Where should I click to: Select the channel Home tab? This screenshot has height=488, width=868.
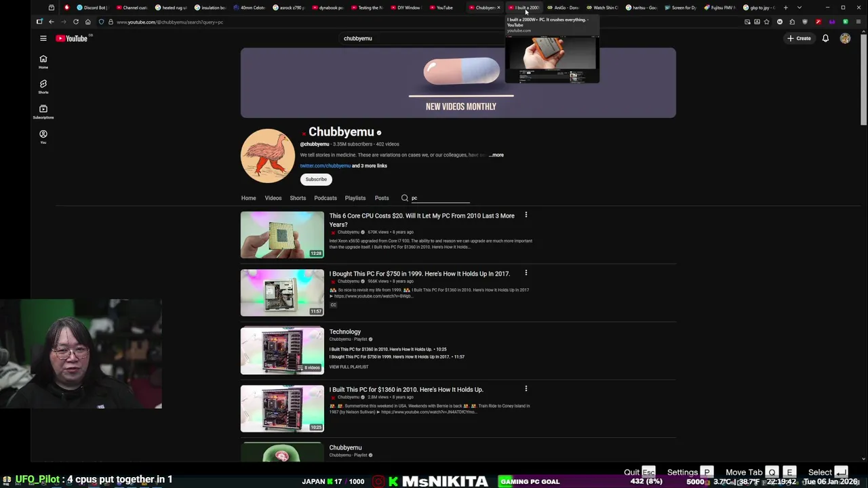coord(248,198)
